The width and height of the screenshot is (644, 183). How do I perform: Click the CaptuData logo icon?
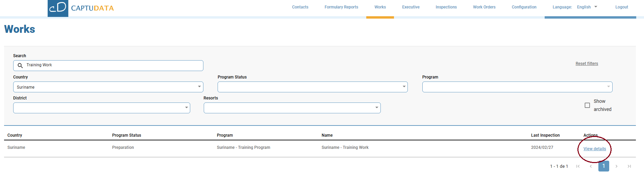(x=58, y=8)
